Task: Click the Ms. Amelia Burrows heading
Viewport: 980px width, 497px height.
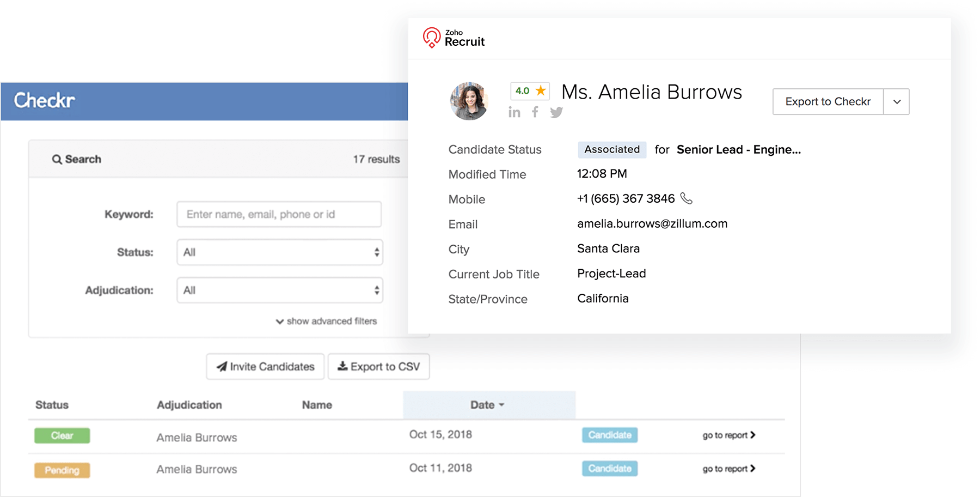Action: (652, 92)
